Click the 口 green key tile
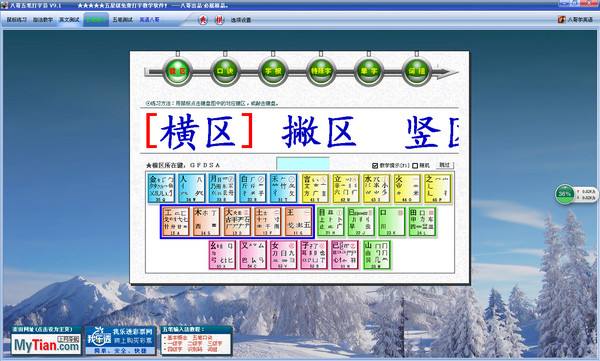The image size is (600, 361). pyautogui.click(x=392, y=222)
